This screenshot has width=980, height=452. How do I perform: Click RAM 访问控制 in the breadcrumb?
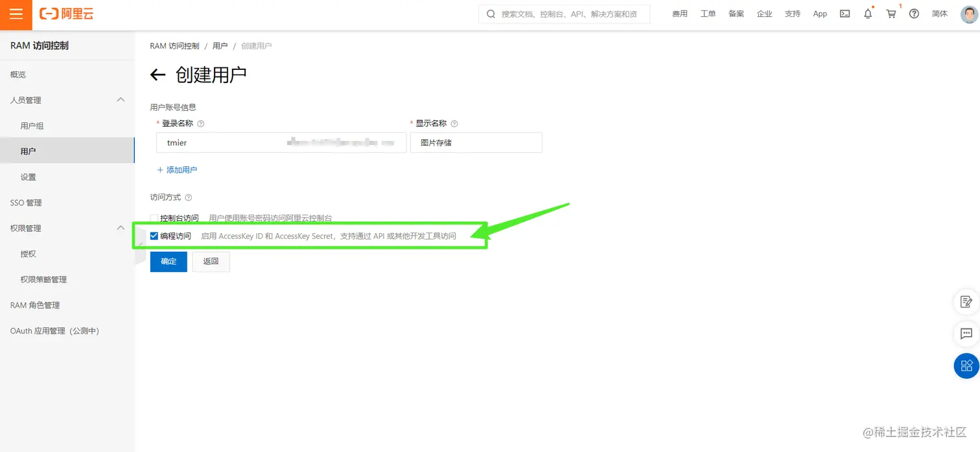pos(175,46)
